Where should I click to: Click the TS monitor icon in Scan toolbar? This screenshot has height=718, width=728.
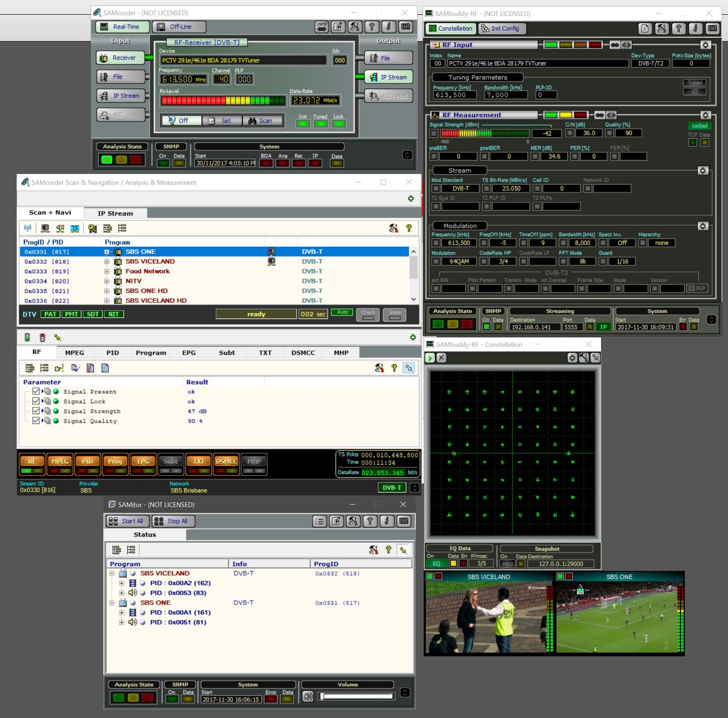pos(75,228)
